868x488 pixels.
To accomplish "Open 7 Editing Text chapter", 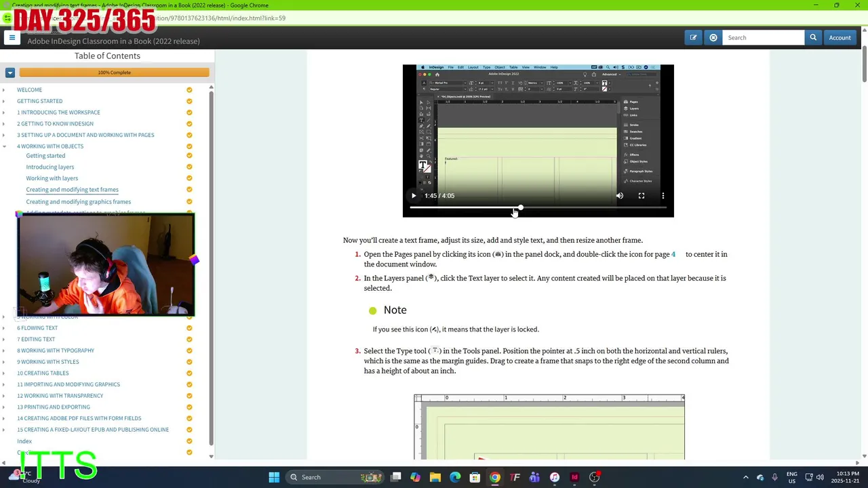I will [x=36, y=340].
